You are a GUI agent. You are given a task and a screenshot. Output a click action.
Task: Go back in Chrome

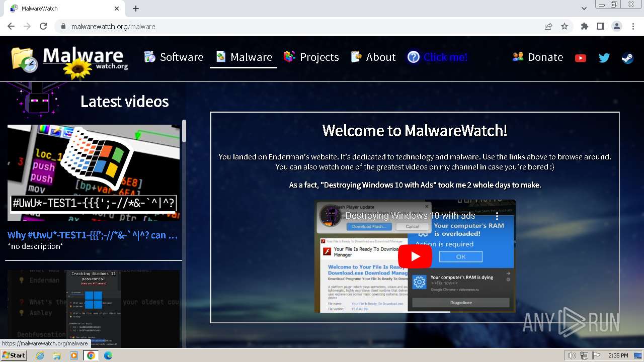(11, 26)
